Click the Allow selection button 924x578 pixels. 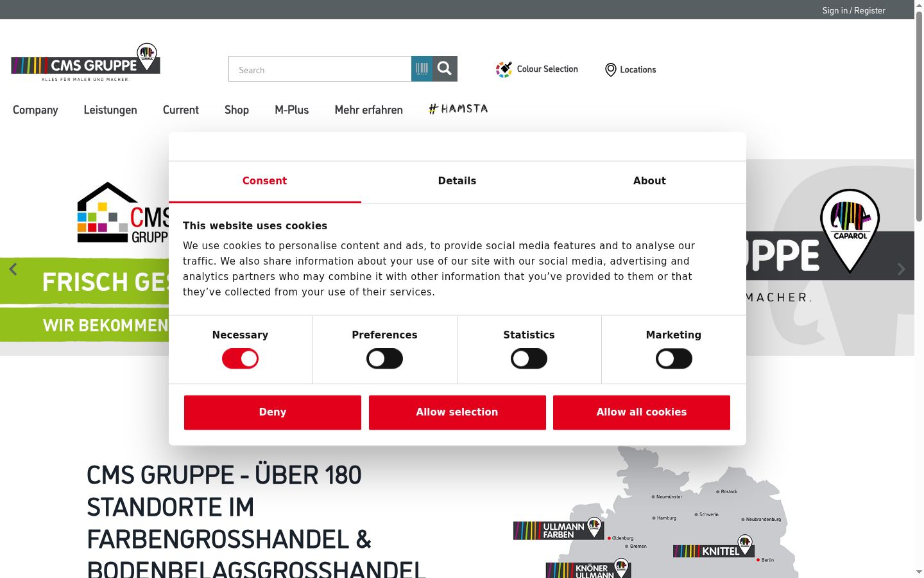pos(457,412)
